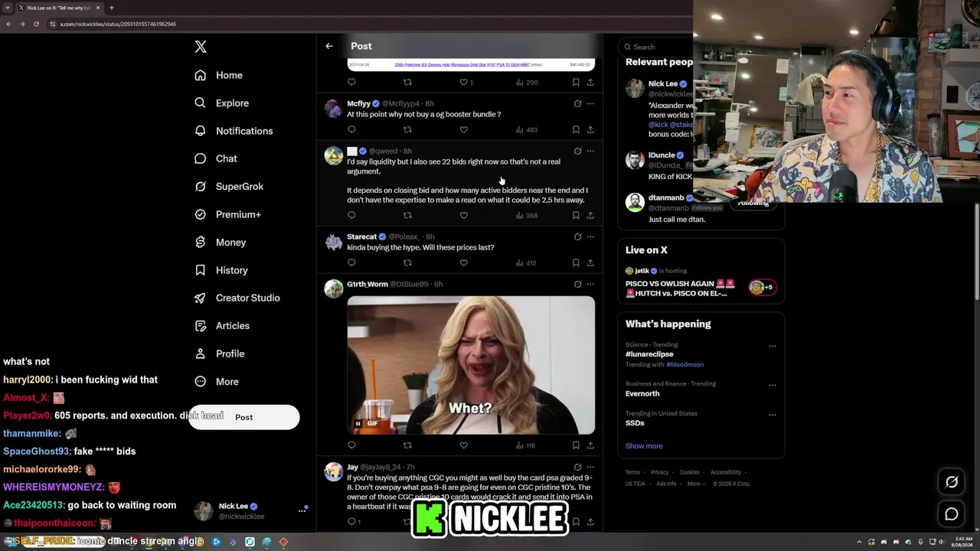
Task: Open Creator Studio in the left navigation
Action: point(237,298)
